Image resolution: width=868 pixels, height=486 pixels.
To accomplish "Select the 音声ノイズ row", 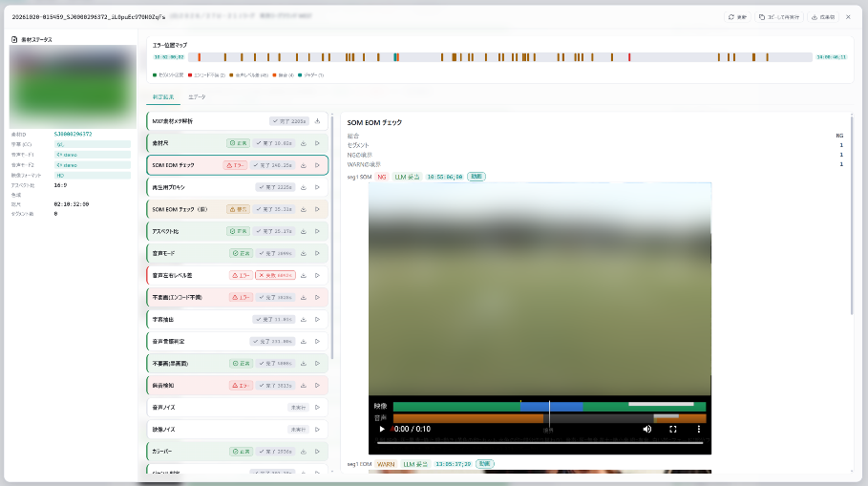I will 237,408.
